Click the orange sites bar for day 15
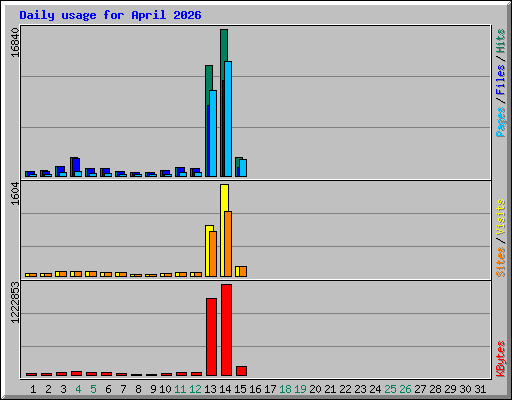512x400 pixels. [x=243, y=271]
